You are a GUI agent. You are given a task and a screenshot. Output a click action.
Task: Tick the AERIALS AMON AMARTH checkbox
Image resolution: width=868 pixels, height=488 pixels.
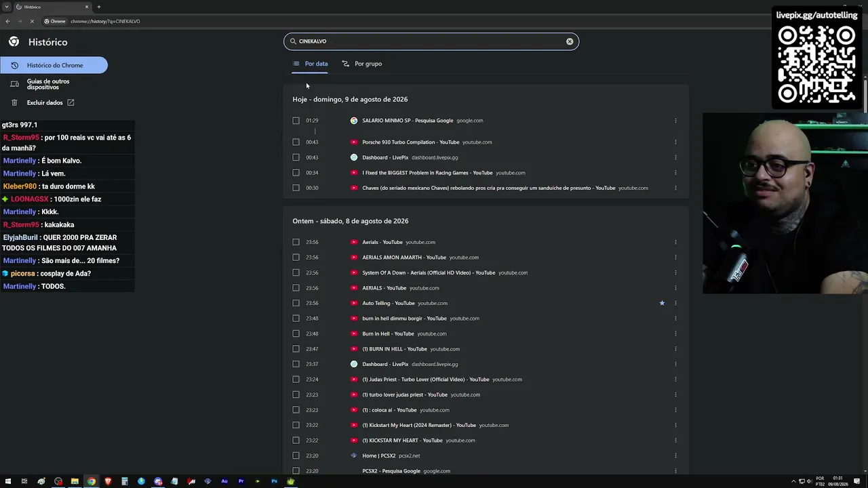click(296, 258)
